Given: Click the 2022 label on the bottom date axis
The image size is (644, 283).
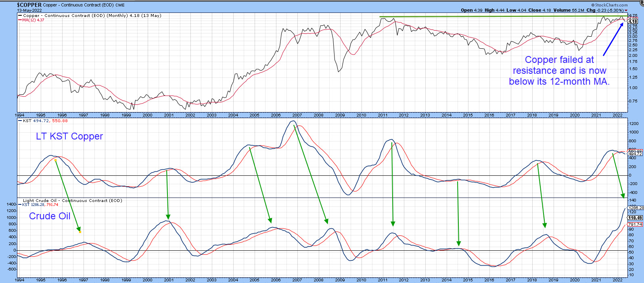Looking at the screenshot, I should point(617,280).
